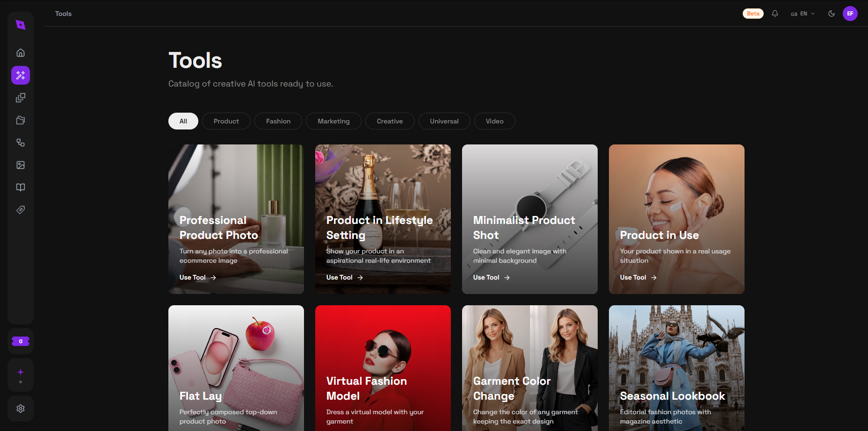Image resolution: width=868 pixels, height=431 pixels.
Task: Click Use Tool on Product in Lifestyle Setting
Action: [x=345, y=278]
